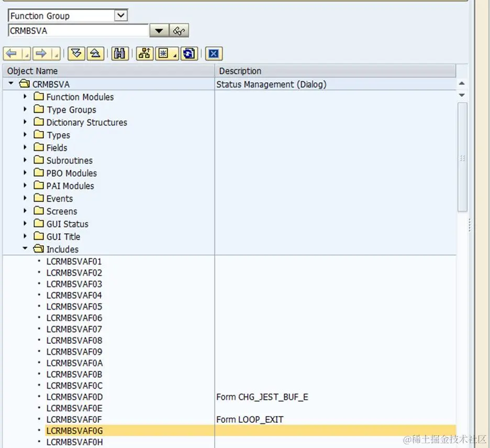Select include LCRMBSVAF0E
490x448 pixels.
74,408
